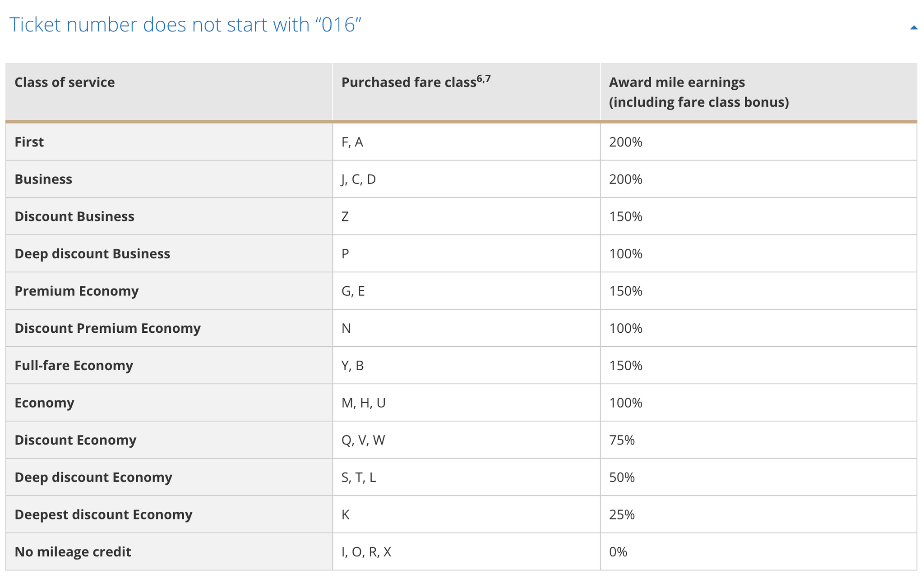Image resolution: width=924 pixels, height=578 pixels.
Task: Click the 'Deep discount Business' row label
Action: pos(92,254)
